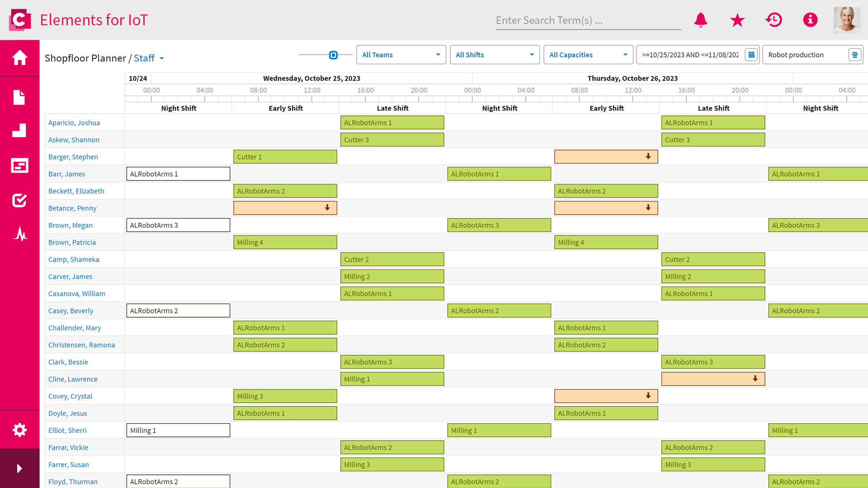Open the history clock icon
The width and height of the screenshot is (868, 488).
pos(774,20)
